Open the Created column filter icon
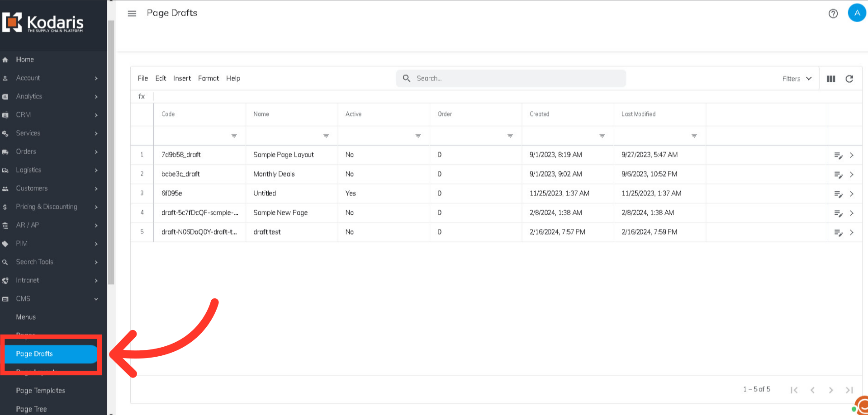Viewport: 868px width, 415px height. coord(602,136)
